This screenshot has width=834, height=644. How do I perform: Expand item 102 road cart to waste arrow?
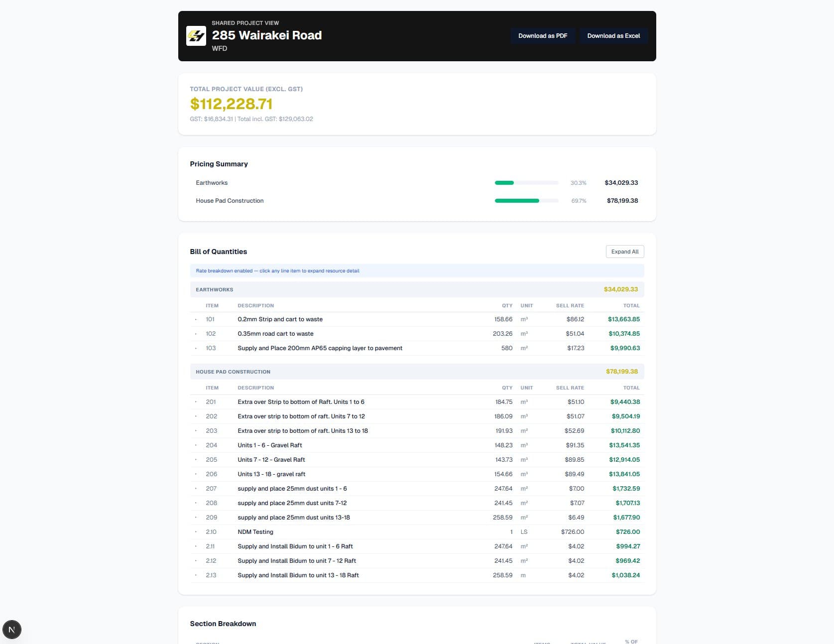196,334
